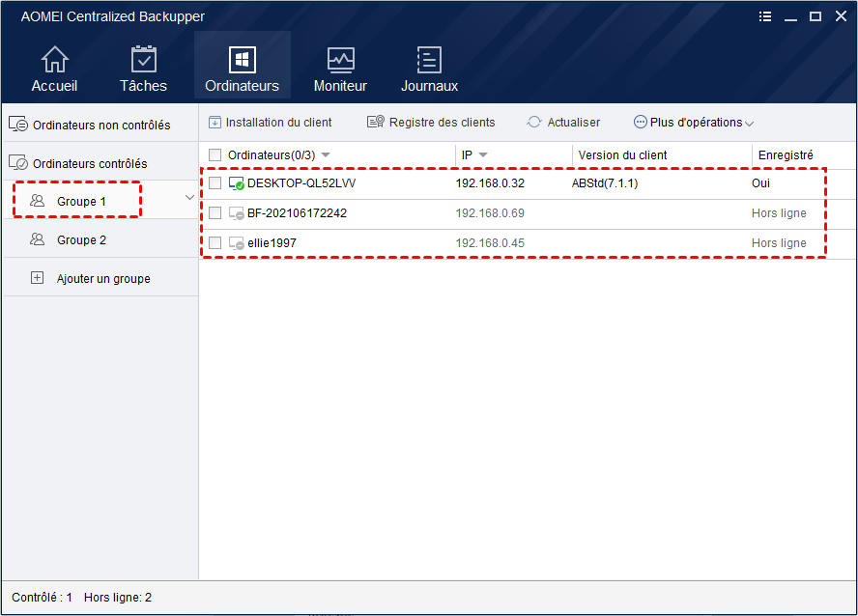Click the Version du client column header
The image size is (858, 616).
(x=622, y=155)
